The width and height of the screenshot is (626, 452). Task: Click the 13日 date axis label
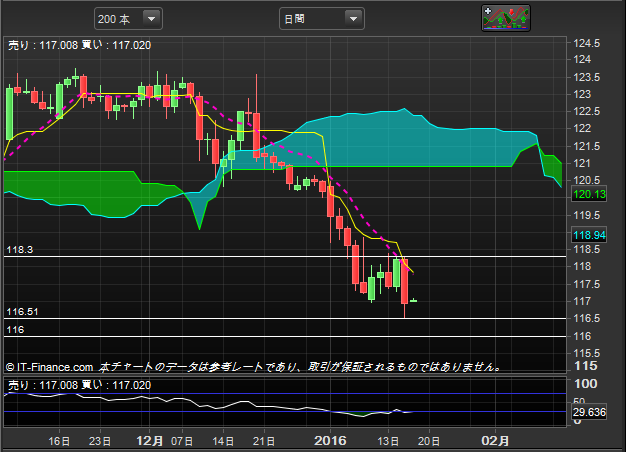click(x=388, y=441)
